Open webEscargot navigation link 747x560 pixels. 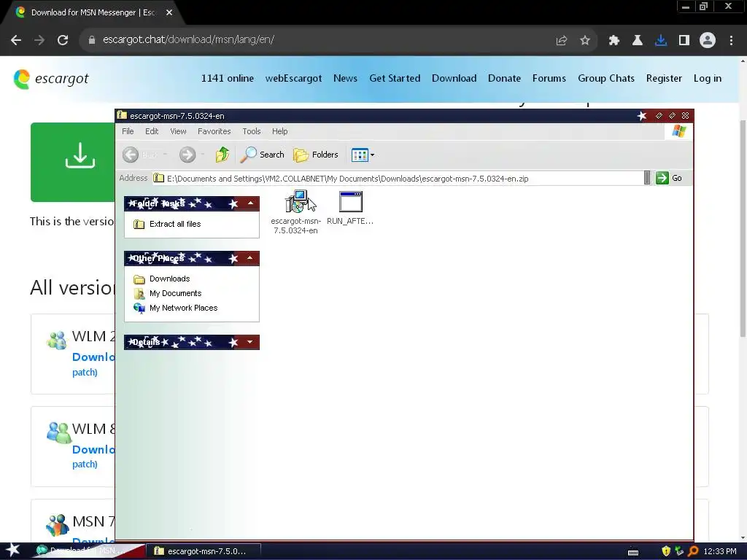pyautogui.click(x=293, y=78)
